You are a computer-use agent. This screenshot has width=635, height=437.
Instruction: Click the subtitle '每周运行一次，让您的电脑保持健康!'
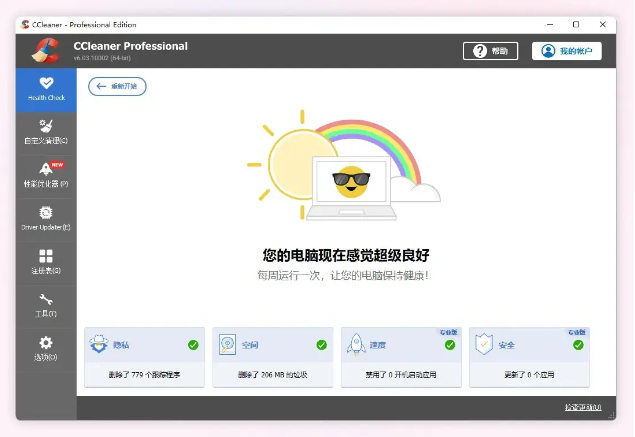coord(343,276)
